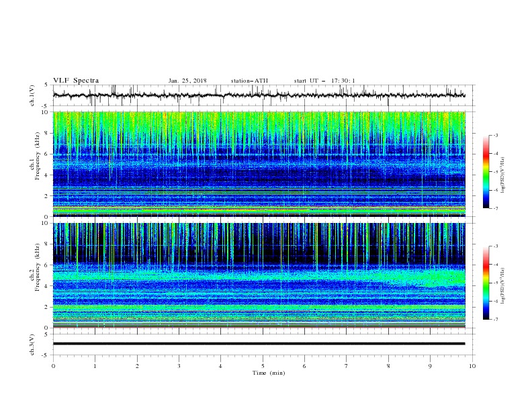Screen dimensions: 532x411
Task: Click the "station=ATH" header label
Action: (249, 81)
